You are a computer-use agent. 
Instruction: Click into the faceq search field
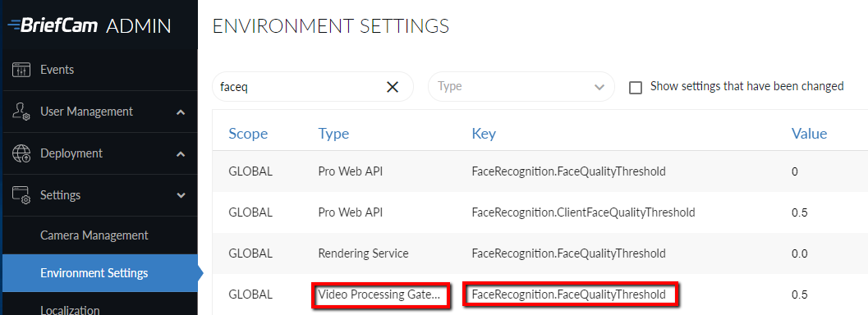coord(299,87)
